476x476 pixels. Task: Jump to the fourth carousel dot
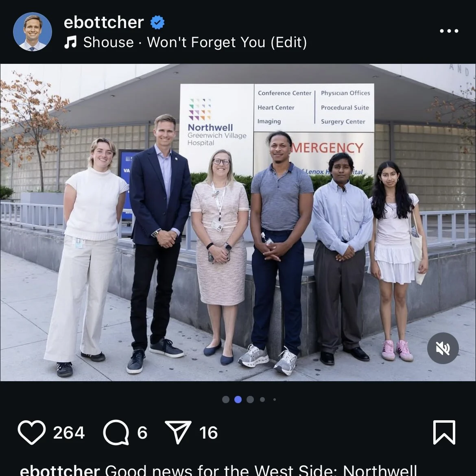coord(262,400)
